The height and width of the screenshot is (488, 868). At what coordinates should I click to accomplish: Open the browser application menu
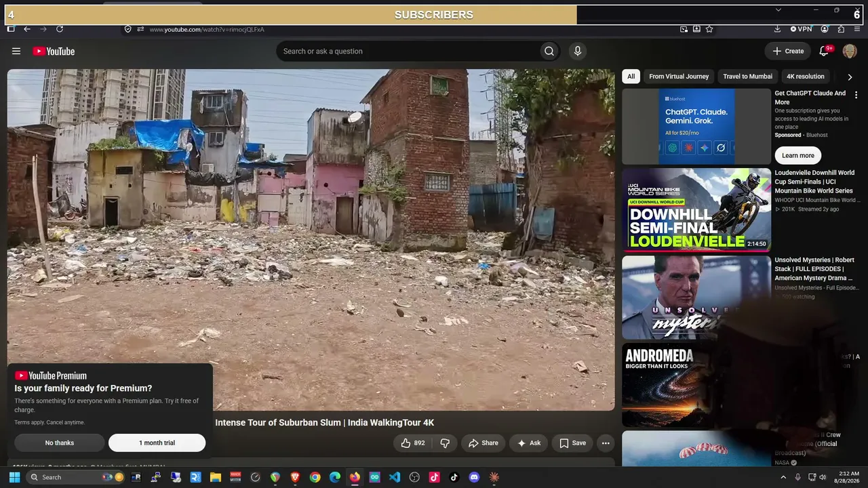tap(858, 29)
